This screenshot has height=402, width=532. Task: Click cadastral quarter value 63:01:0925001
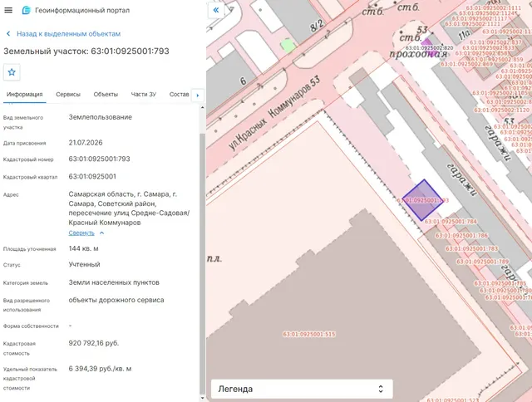pyautogui.click(x=92, y=177)
